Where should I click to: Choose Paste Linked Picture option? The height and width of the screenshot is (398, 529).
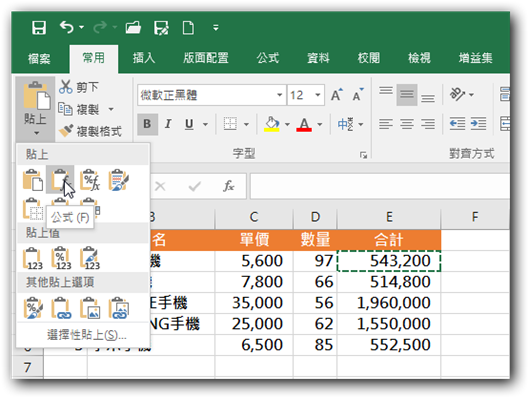(118, 308)
